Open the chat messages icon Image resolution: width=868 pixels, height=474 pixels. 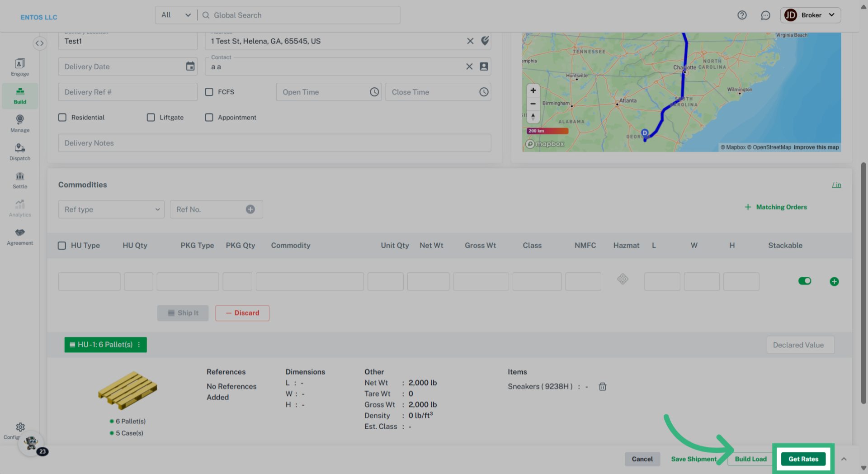tap(765, 15)
